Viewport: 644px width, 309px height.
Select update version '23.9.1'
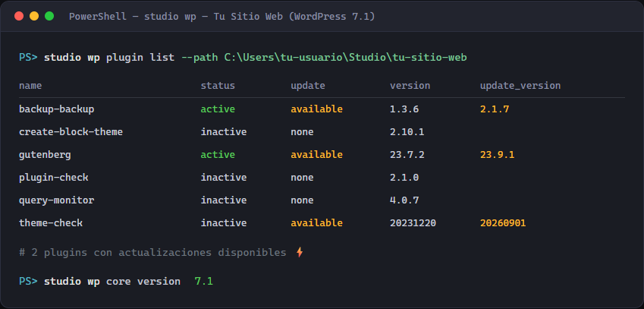point(498,155)
